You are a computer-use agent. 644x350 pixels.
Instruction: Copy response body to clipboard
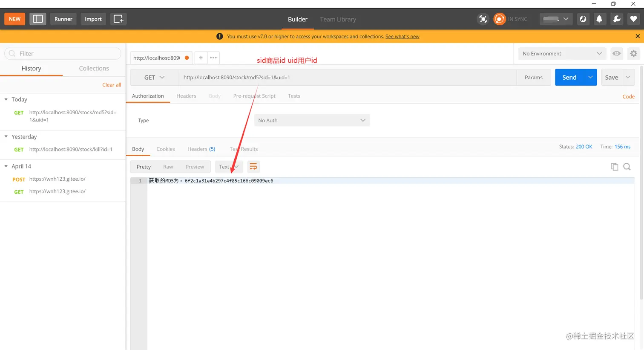click(x=614, y=167)
